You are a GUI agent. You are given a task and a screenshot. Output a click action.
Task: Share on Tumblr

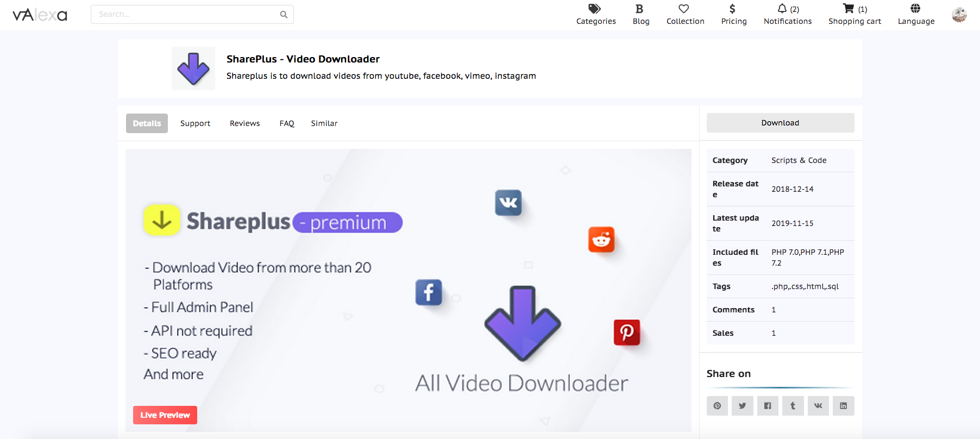pyautogui.click(x=793, y=406)
